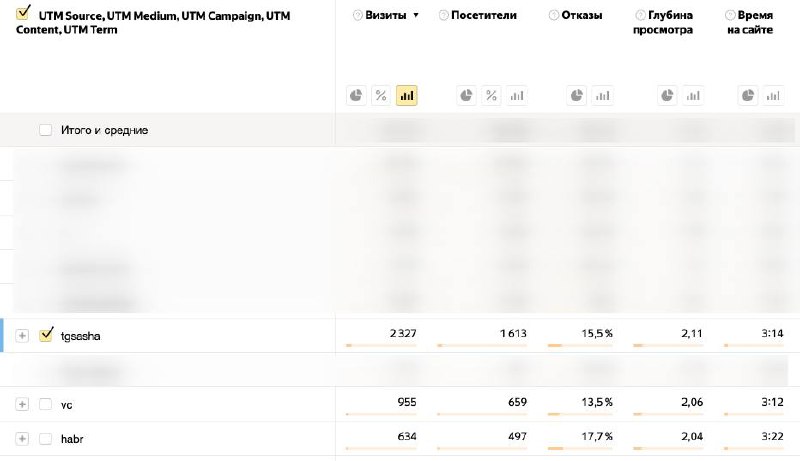Click bar chart icon under Посетители column
The image size is (800, 461).
point(516,96)
